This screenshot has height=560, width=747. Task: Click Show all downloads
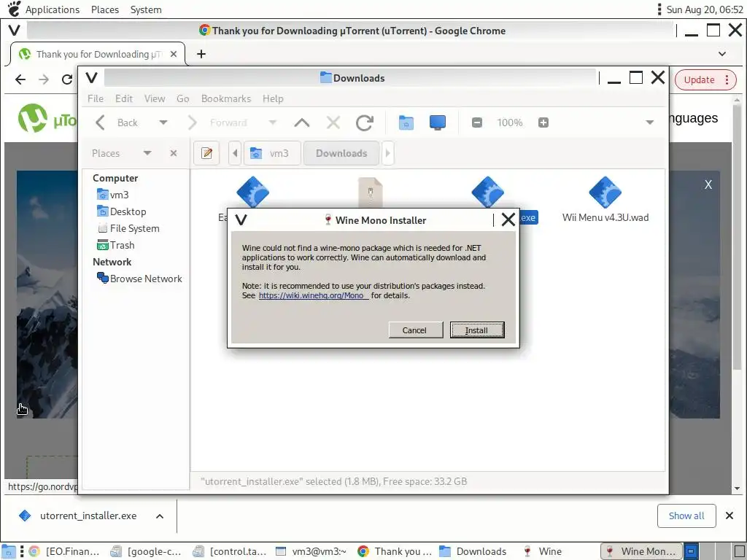[686, 516]
